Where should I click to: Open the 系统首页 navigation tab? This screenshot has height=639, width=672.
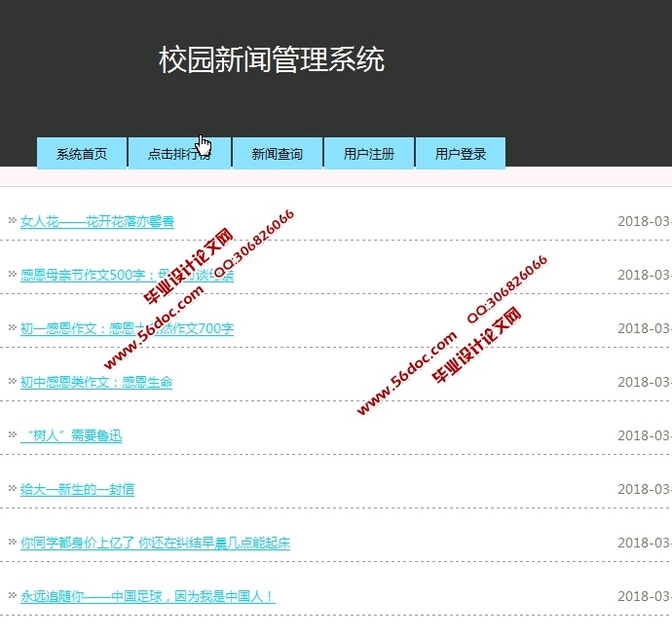82,154
